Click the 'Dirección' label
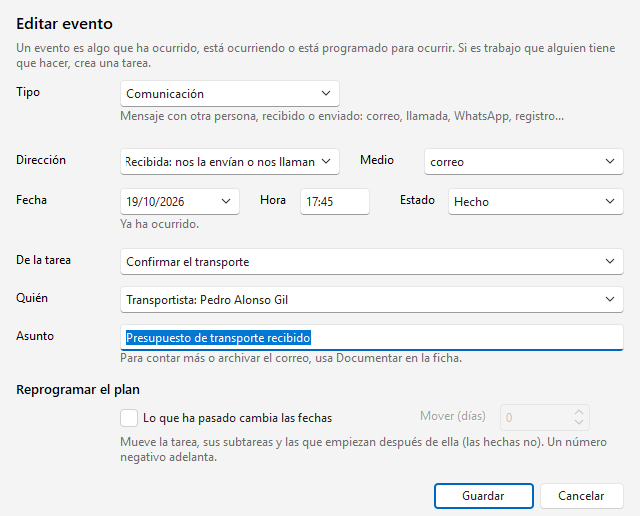The width and height of the screenshot is (640, 516). (40, 160)
